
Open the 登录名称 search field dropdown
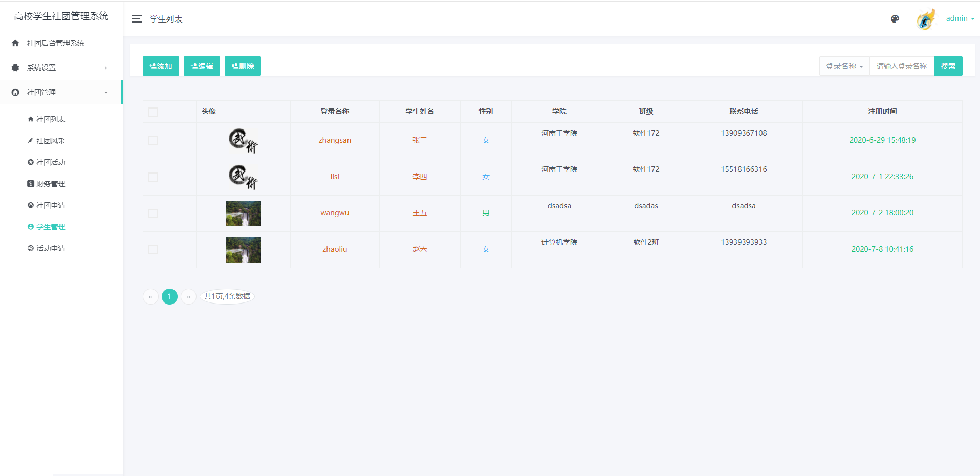pyautogui.click(x=844, y=66)
